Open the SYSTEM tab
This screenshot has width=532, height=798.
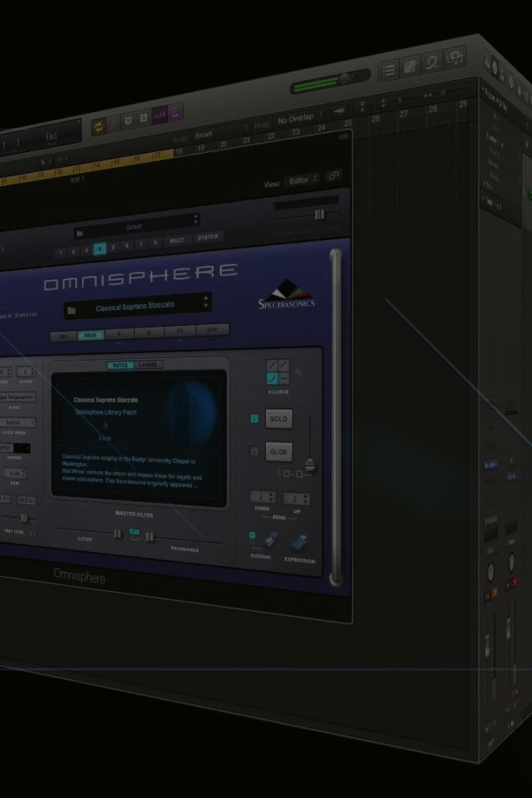(207, 237)
